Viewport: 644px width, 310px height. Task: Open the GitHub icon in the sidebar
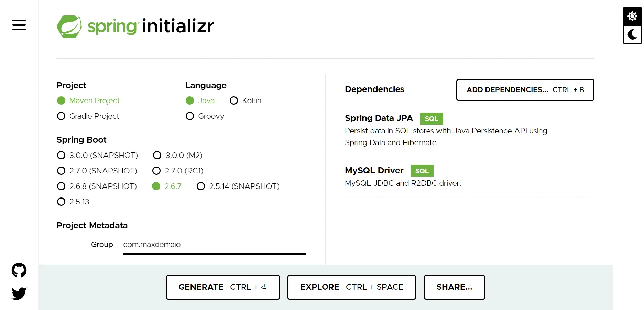pos(19,270)
